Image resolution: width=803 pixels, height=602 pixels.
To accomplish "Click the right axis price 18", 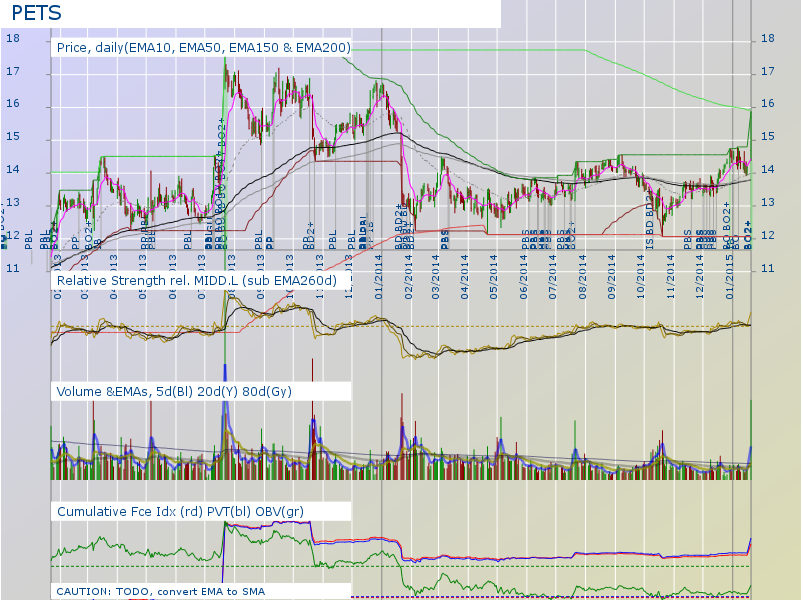I will [768, 38].
